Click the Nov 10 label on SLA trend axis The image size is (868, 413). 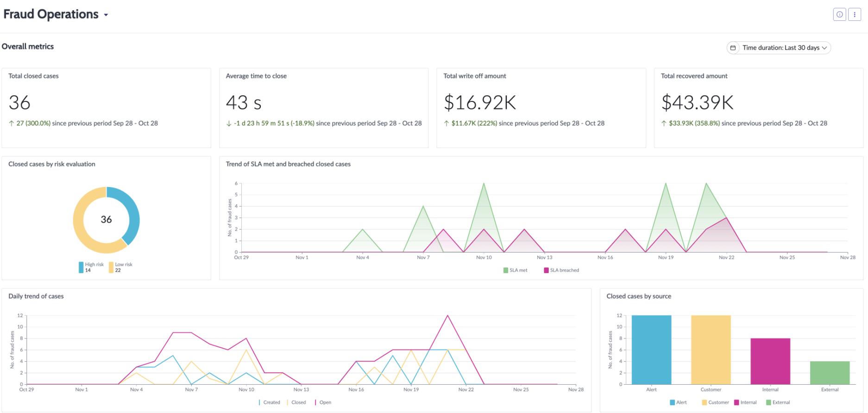point(484,257)
